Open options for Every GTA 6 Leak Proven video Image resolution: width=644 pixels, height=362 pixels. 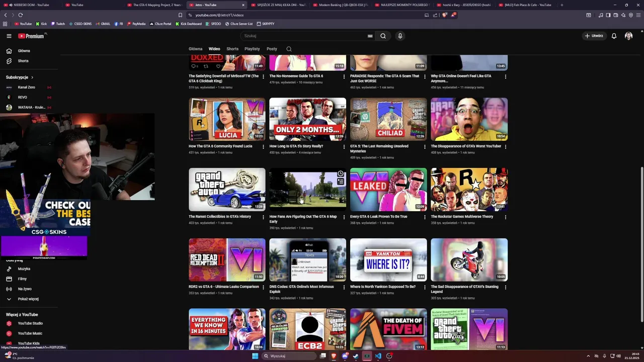click(x=425, y=217)
